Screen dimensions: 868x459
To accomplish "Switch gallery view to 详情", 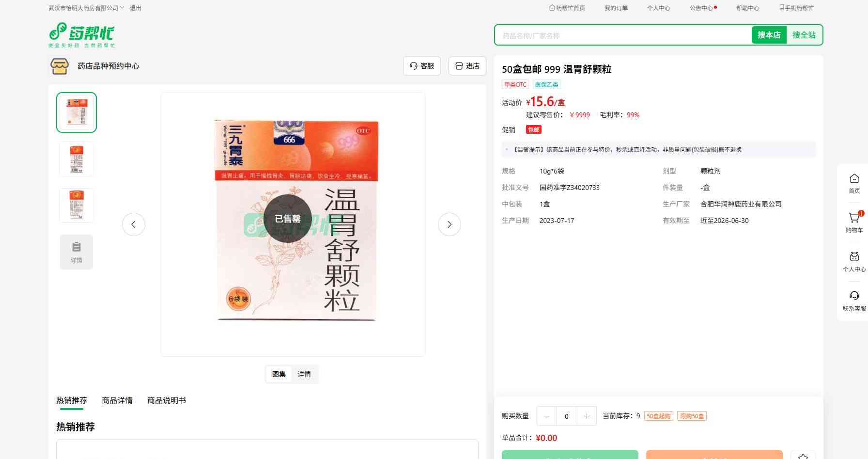I will point(304,374).
